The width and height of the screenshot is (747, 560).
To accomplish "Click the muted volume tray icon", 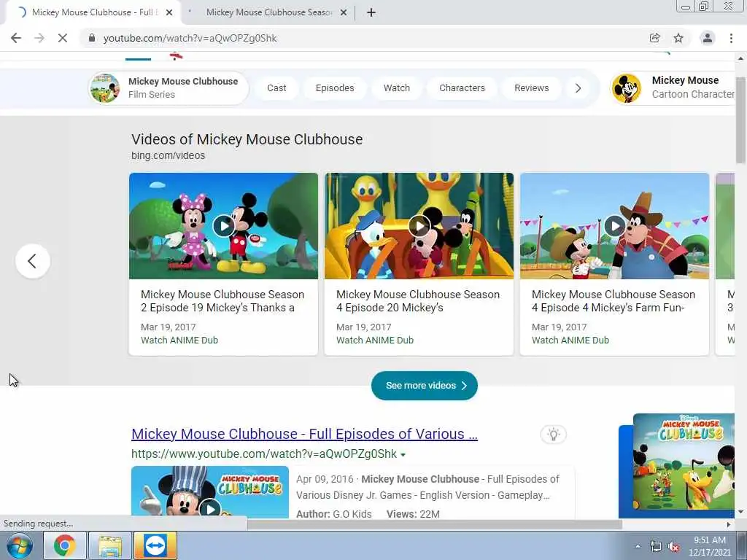I will point(673,547).
